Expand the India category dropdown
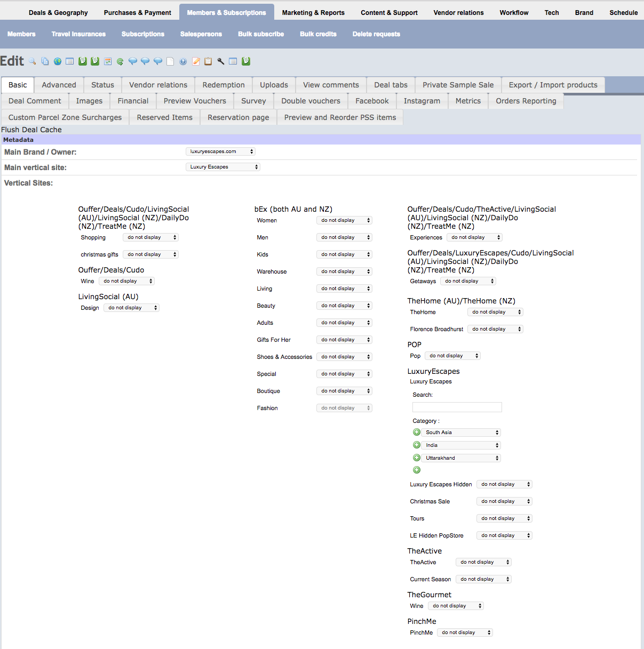The height and width of the screenshot is (649, 644). click(x=461, y=445)
